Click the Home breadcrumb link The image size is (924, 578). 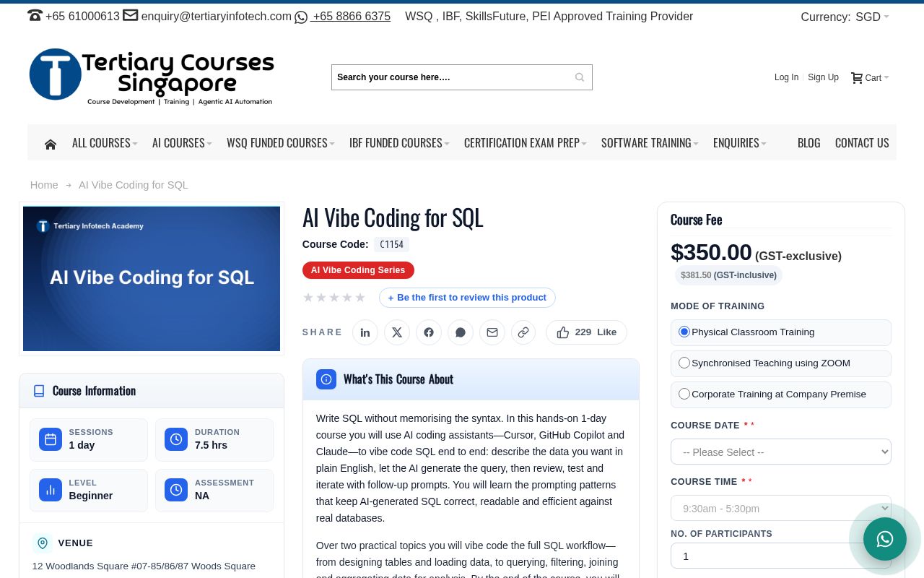44,185
